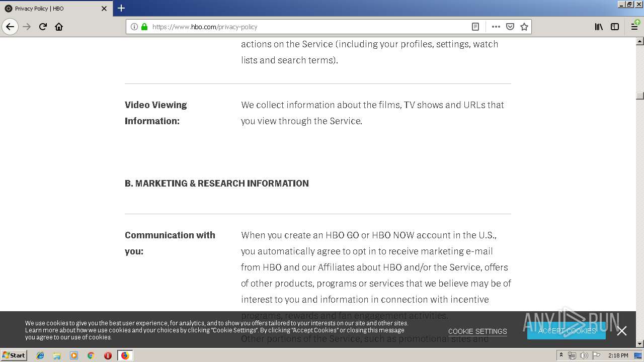The height and width of the screenshot is (362, 644).
Task: Click 'B. MARKETING & RESEARCH INFORMATION' heading
Action: (x=217, y=184)
